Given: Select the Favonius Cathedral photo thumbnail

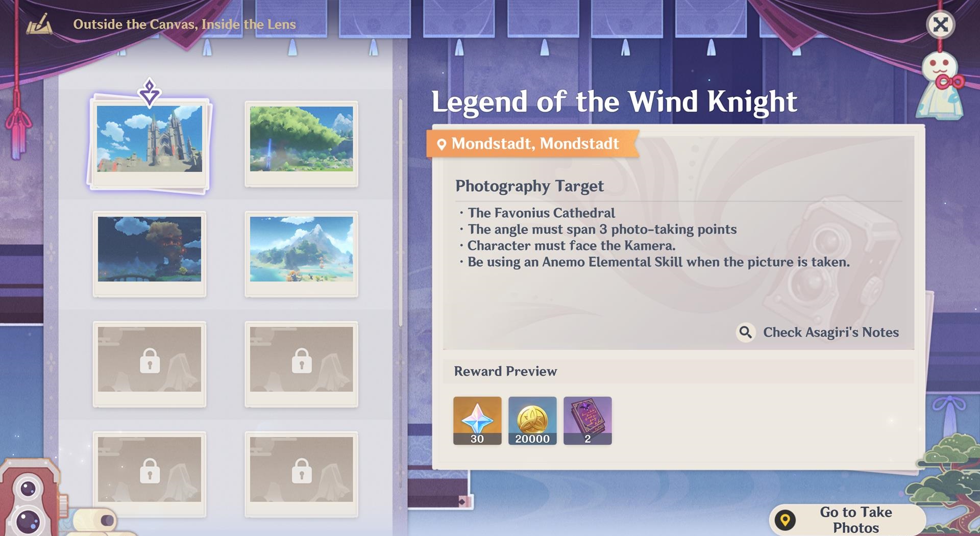Looking at the screenshot, I should click(150, 144).
